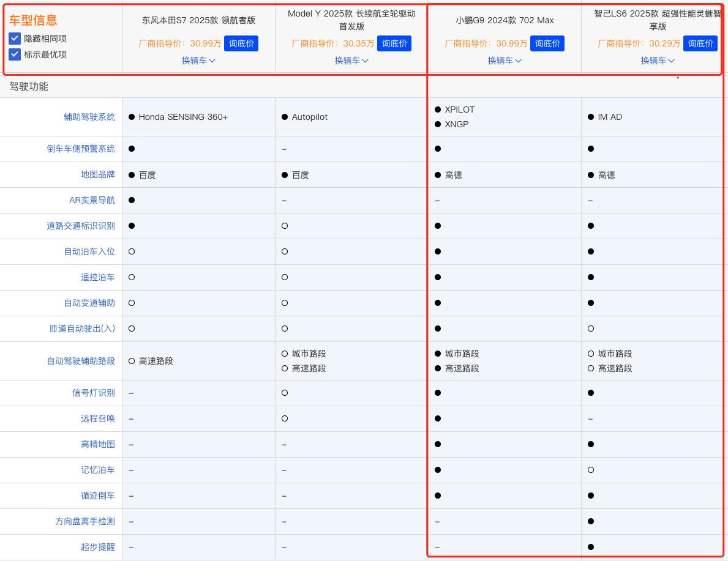Click 询底价 button for 智己LS6
728x561 pixels.
click(700, 43)
